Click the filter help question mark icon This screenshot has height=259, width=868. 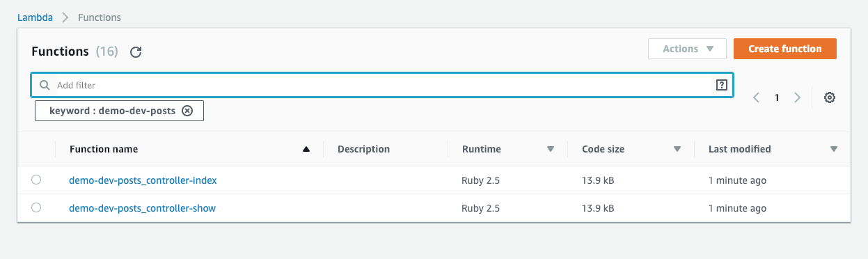(x=721, y=85)
